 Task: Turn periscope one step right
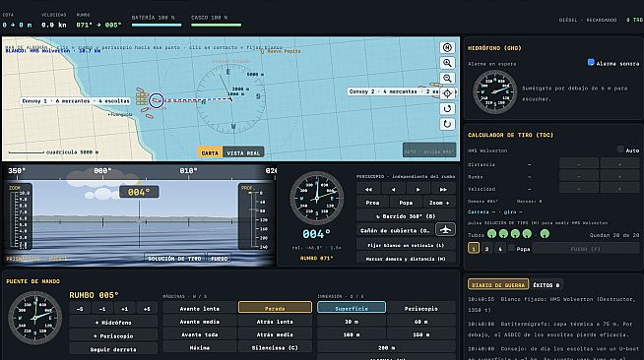[419, 189]
